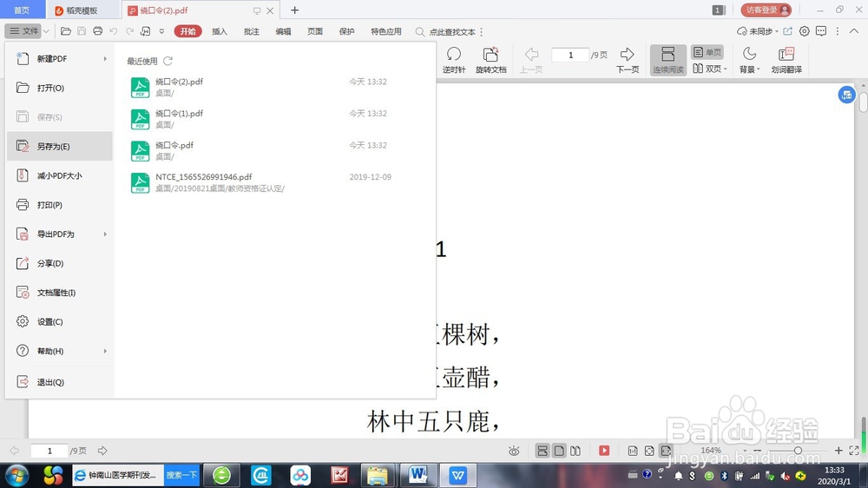This screenshot has width=868, height=488.
Task: Click zoom out minus icon
Action: coord(757,451)
